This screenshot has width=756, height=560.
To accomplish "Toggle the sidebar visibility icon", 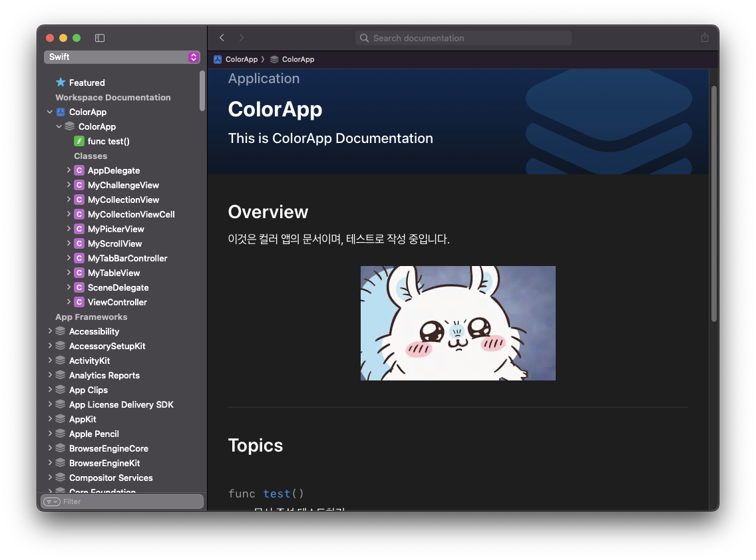I will click(x=100, y=38).
